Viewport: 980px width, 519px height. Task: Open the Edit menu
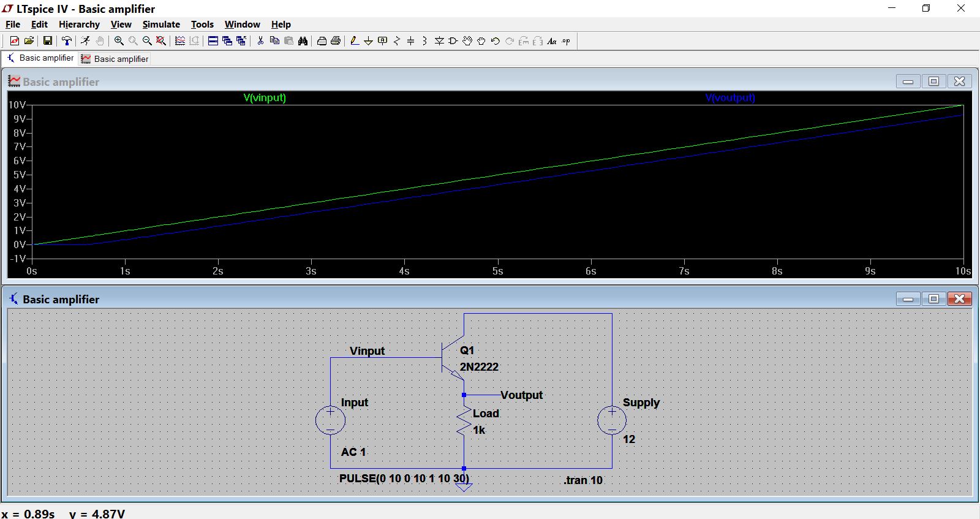39,25
